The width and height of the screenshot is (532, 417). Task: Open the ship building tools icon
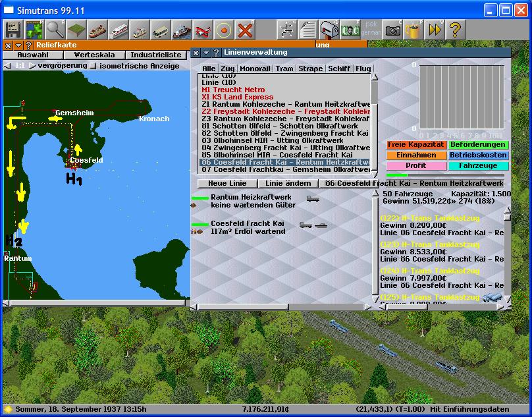pos(181,30)
